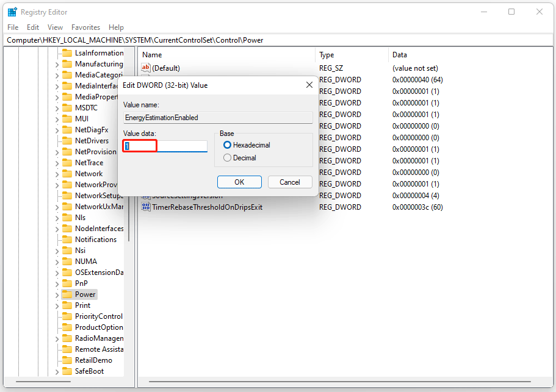Click the Registry Editor app icon in title bar
Viewport: 556px width, 392px height.
click(12, 12)
